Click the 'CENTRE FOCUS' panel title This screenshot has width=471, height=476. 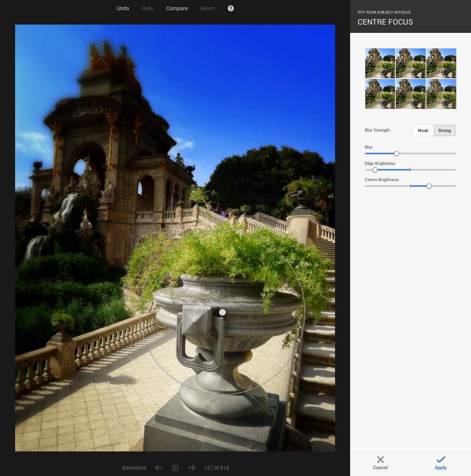(x=385, y=22)
